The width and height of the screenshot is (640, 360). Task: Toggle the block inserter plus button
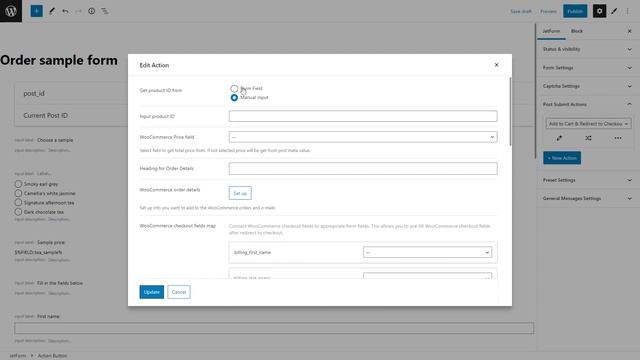[x=36, y=11]
